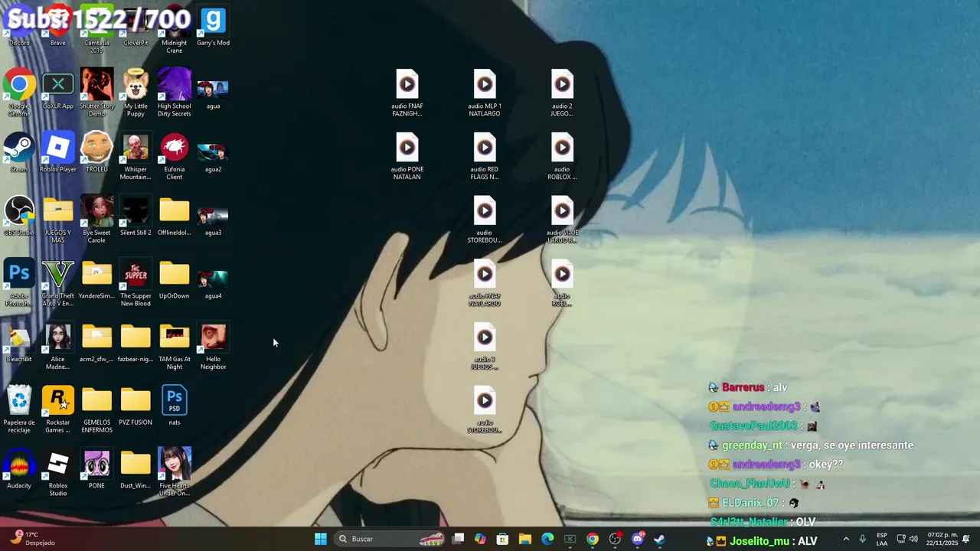The width and height of the screenshot is (980, 551).
Task: Open File Explorer from taskbar
Action: coord(524,539)
